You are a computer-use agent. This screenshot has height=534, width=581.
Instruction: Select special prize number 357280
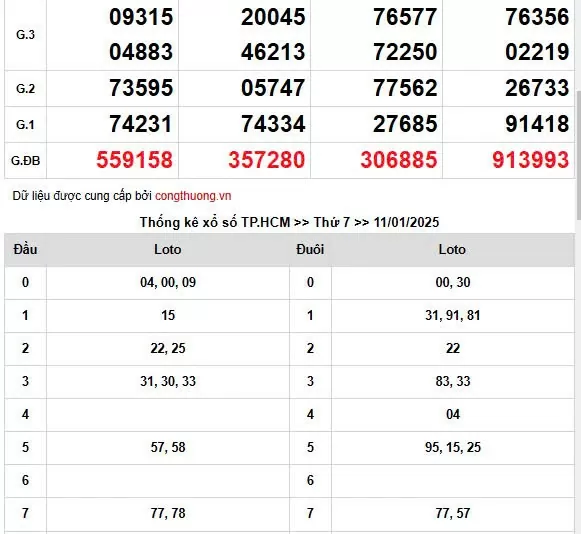tap(267, 160)
